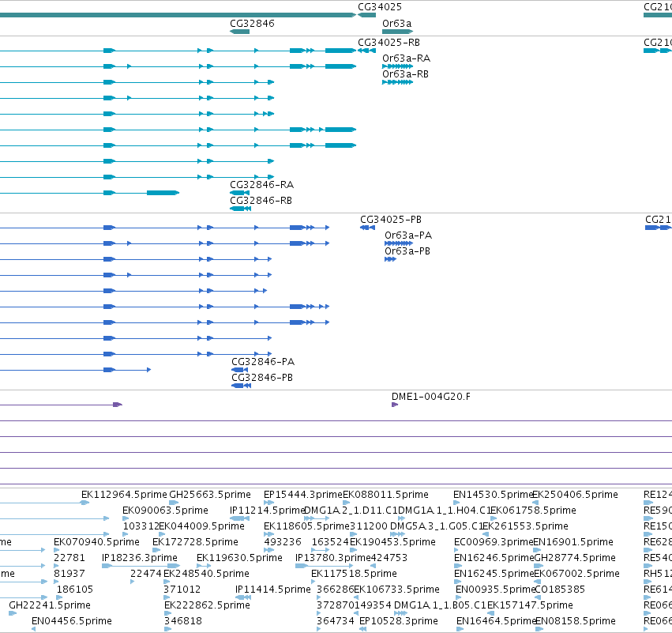Click EST label EK112964.5prime
The height and width of the screenshot is (633, 672).
[x=124, y=495]
